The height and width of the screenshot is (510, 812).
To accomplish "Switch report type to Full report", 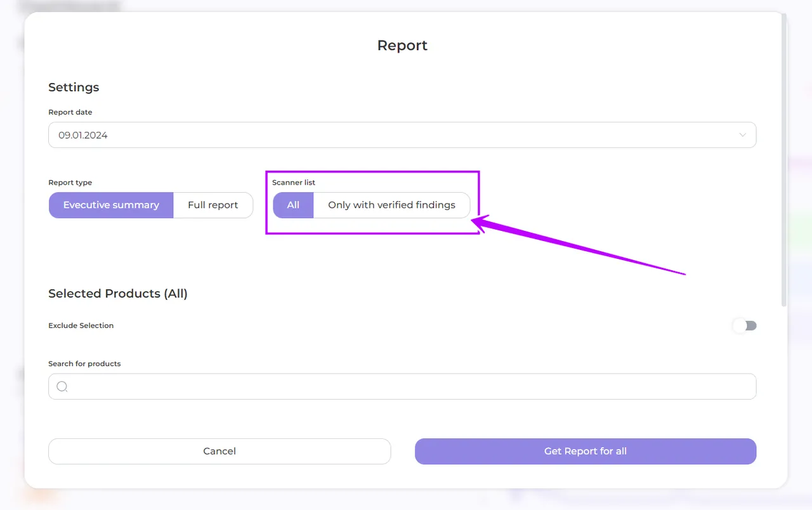I will pos(213,205).
